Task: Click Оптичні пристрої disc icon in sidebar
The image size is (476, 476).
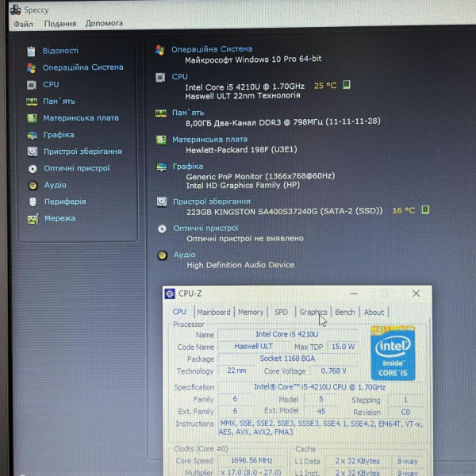Action: click(33, 168)
